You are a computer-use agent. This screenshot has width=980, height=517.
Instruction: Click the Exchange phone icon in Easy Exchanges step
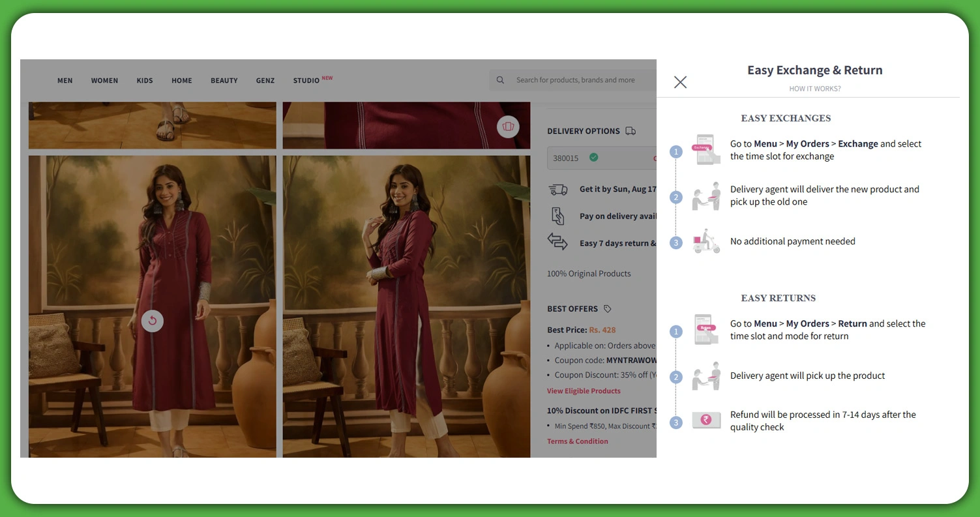(x=706, y=149)
